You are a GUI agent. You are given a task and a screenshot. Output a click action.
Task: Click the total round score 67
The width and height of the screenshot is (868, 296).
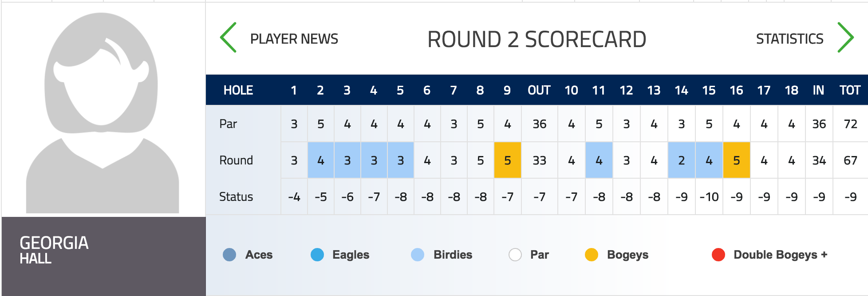pyautogui.click(x=851, y=160)
